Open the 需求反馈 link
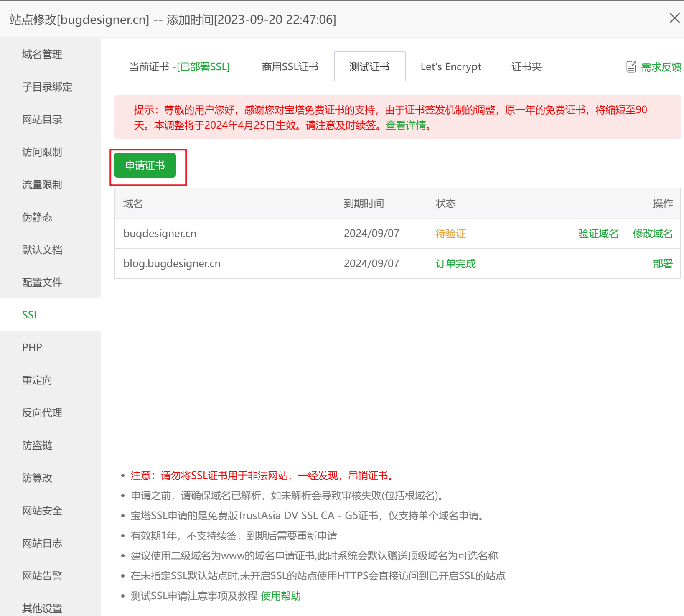684x616 pixels. click(x=661, y=67)
